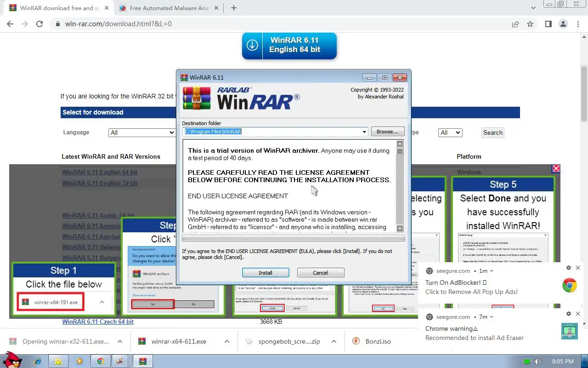588x368 pixels.
Task: Click the Step 1 winrar-x64-591.exe example file
Action: 51,302
